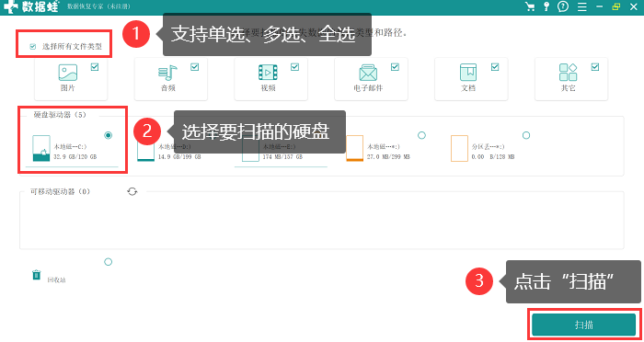This screenshot has width=644, height=342.
Task: Open the shopping cart purchase icon
Action: [530, 6]
